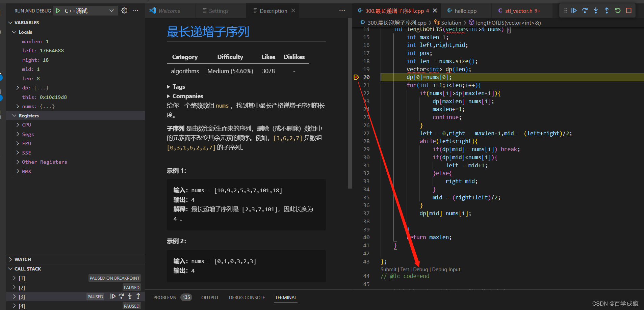The image size is (644, 310).
Task: Collapse the VARIABLES section
Action: [11, 23]
